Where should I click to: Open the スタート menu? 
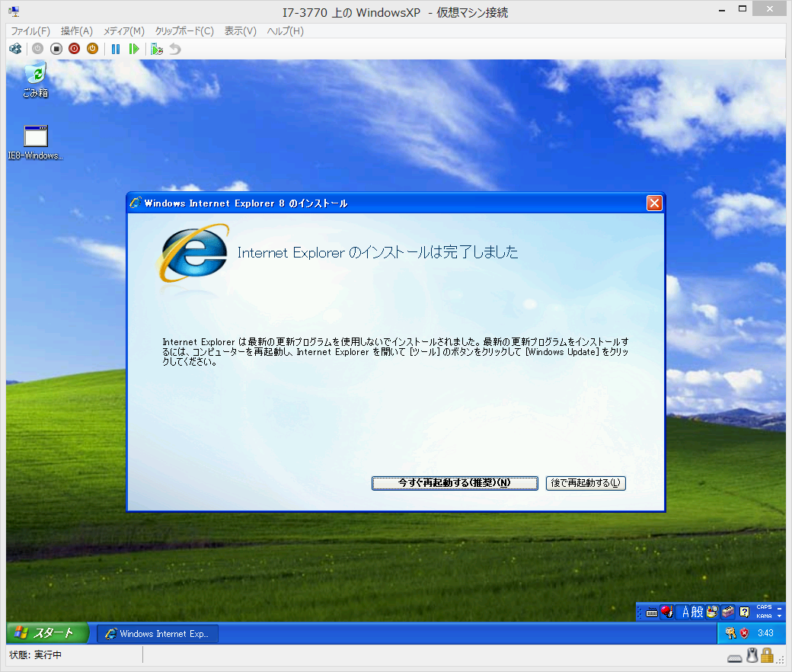47,633
